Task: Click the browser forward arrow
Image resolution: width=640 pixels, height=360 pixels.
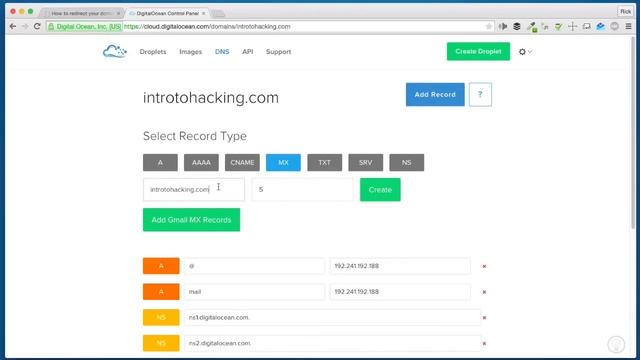Action: click(x=25, y=27)
